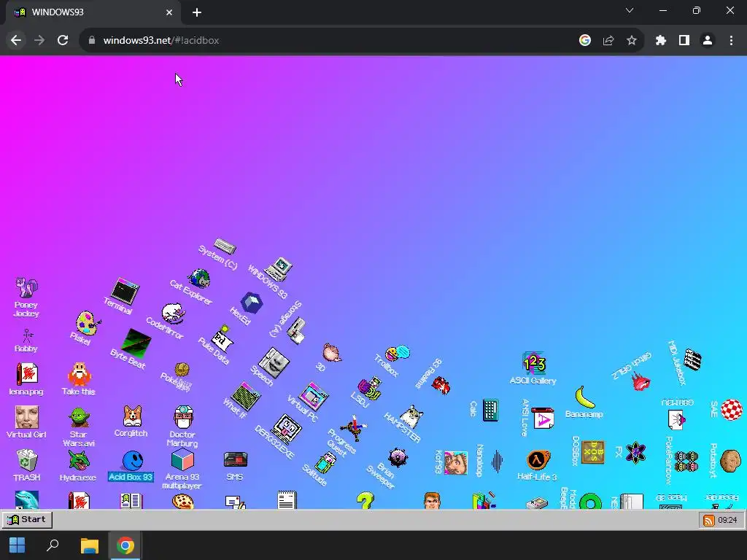Open the Poney Jockey icon
747x560 pixels.
(x=26, y=288)
